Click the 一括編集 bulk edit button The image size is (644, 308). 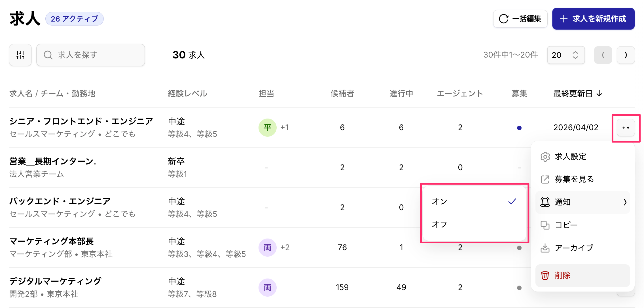pyautogui.click(x=520, y=19)
